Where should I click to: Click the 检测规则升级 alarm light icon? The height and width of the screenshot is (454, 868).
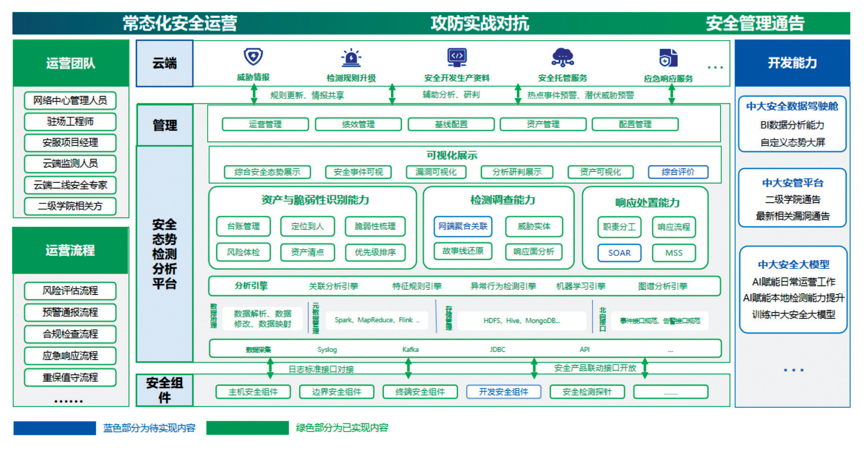pyautogui.click(x=351, y=58)
